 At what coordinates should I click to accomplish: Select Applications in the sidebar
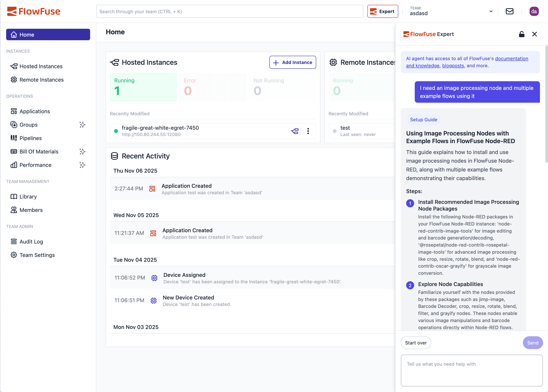click(34, 111)
